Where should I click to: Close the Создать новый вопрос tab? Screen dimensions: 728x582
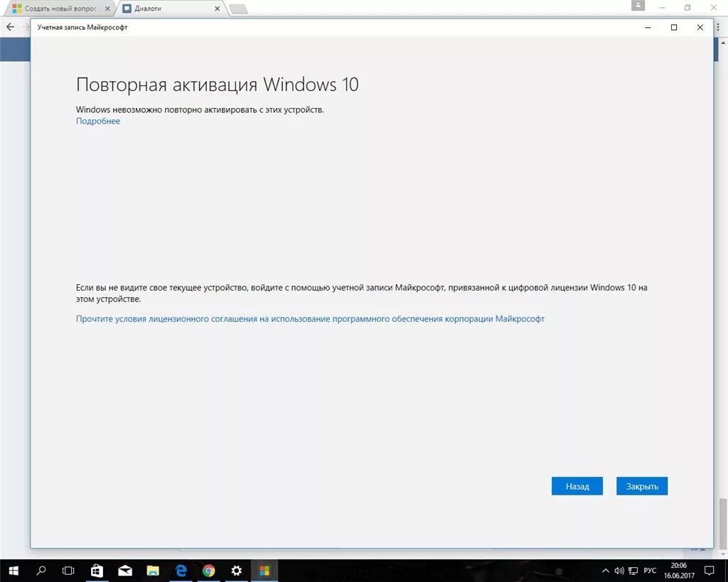107,9
